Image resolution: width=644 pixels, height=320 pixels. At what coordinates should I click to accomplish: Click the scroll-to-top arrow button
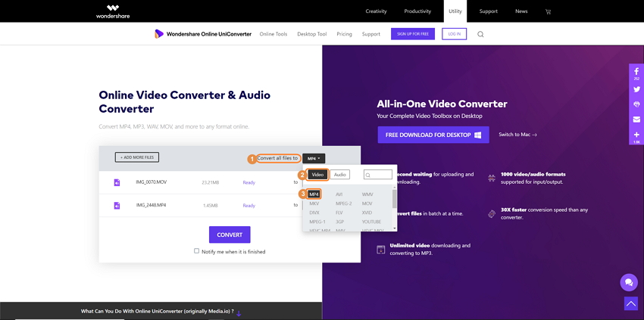(630, 303)
